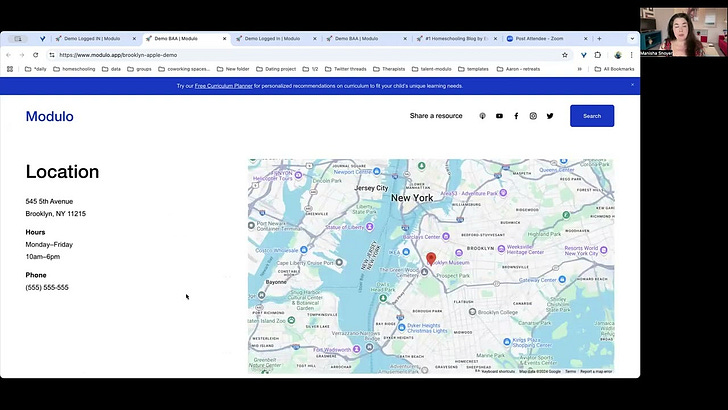Switch to pinned V tab
The height and width of the screenshot is (410, 728).
coord(42,39)
